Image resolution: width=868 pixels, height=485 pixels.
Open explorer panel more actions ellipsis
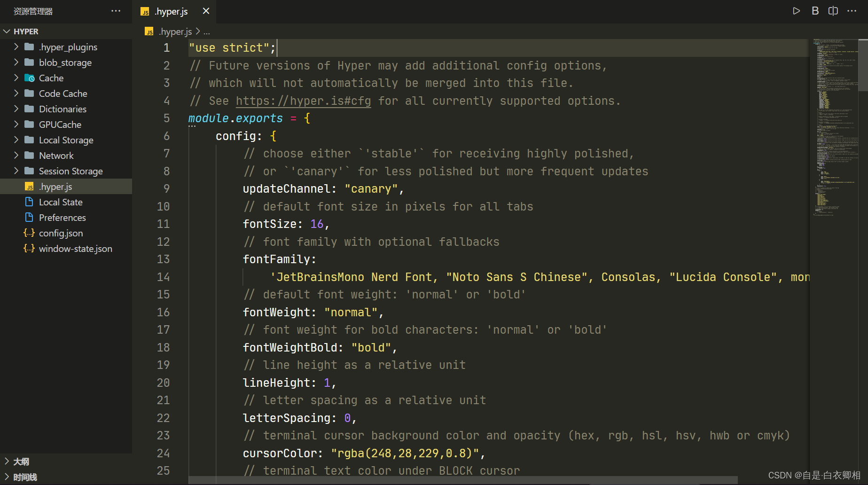coord(116,11)
